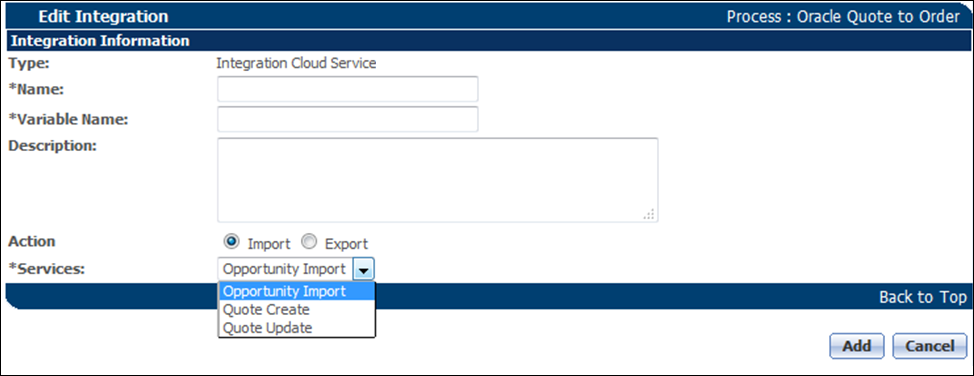This screenshot has width=974, height=376.
Task: Click the Back to Top link
Action: tap(922, 297)
